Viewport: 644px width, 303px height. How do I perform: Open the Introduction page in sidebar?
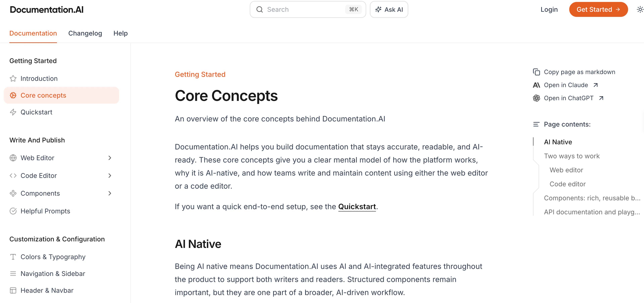[x=62, y=79]
